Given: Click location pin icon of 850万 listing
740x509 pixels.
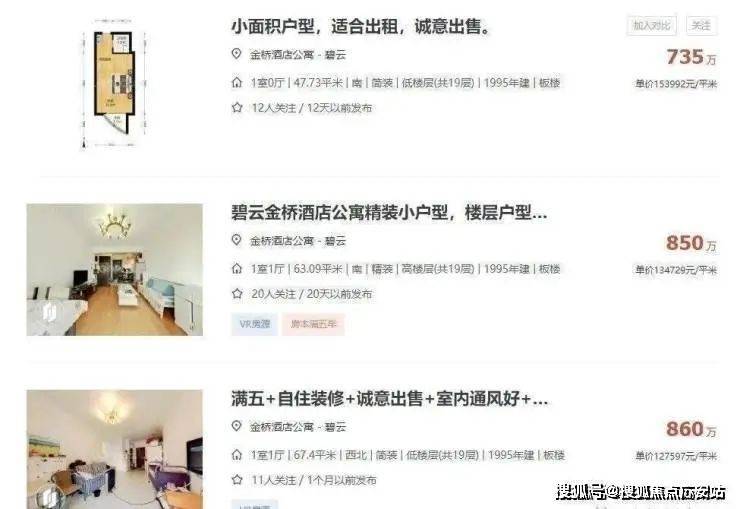Looking at the screenshot, I should [236, 240].
